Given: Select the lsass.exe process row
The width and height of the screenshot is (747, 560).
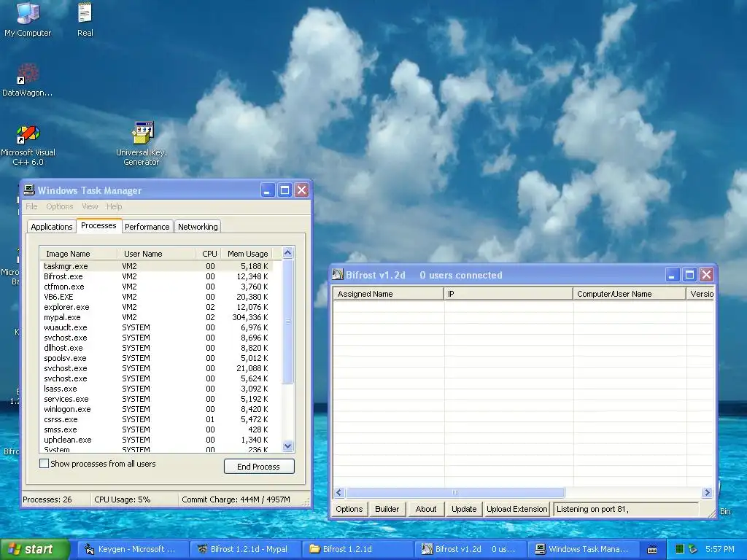Looking at the screenshot, I should click(x=156, y=389).
